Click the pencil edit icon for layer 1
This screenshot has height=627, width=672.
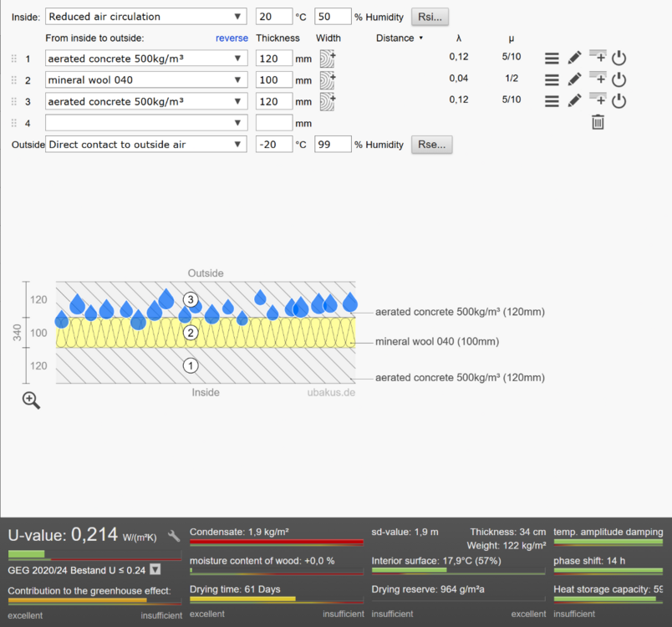(574, 59)
